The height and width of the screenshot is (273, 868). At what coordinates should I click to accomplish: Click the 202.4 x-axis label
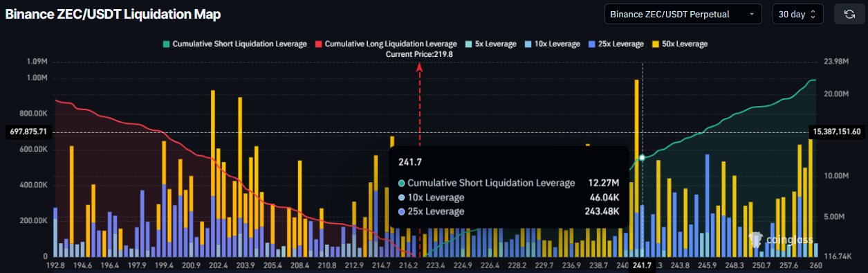(218, 265)
